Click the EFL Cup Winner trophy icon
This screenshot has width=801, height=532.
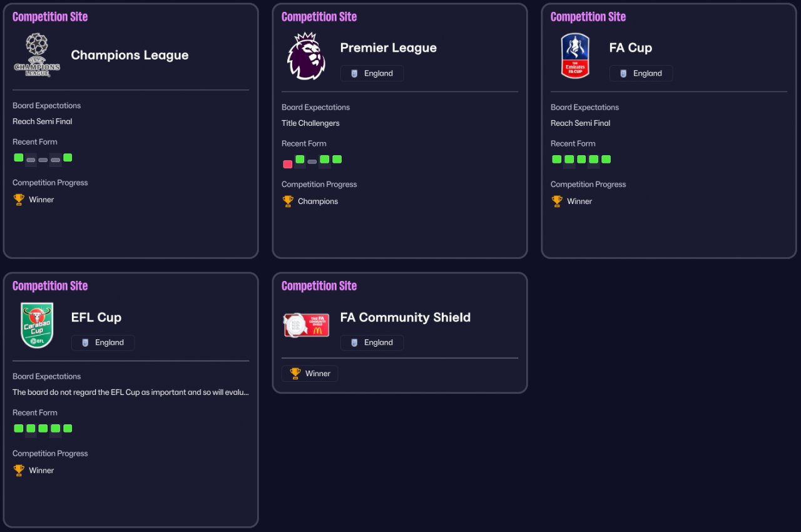coord(19,470)
